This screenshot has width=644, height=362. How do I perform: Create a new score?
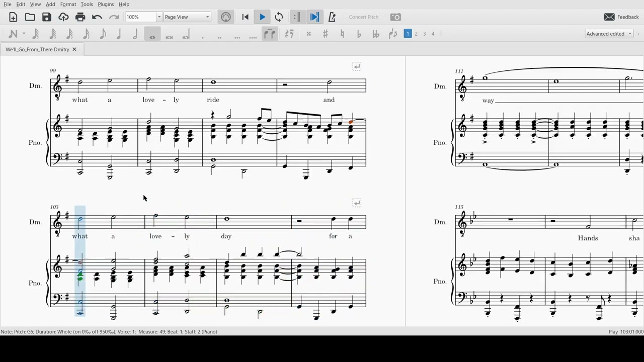(x=13, y=17)
